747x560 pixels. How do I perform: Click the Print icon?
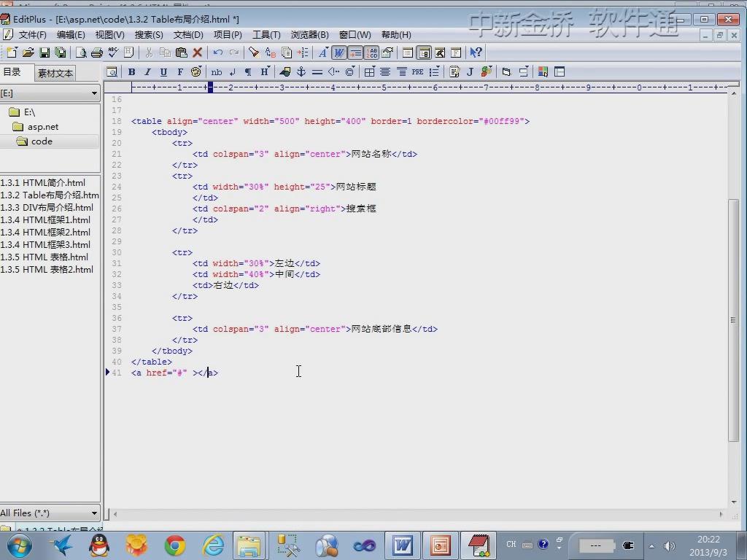[x=97, y=52]
